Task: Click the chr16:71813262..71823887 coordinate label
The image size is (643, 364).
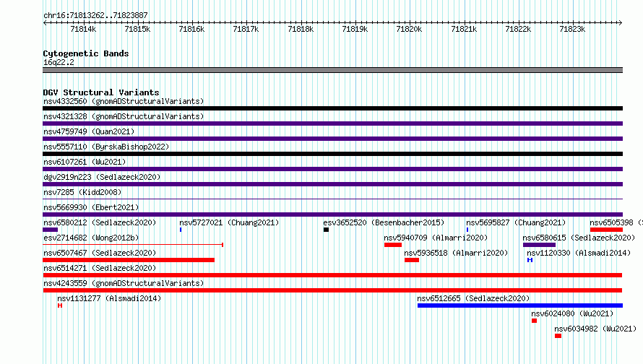Action: pos(95,15)
